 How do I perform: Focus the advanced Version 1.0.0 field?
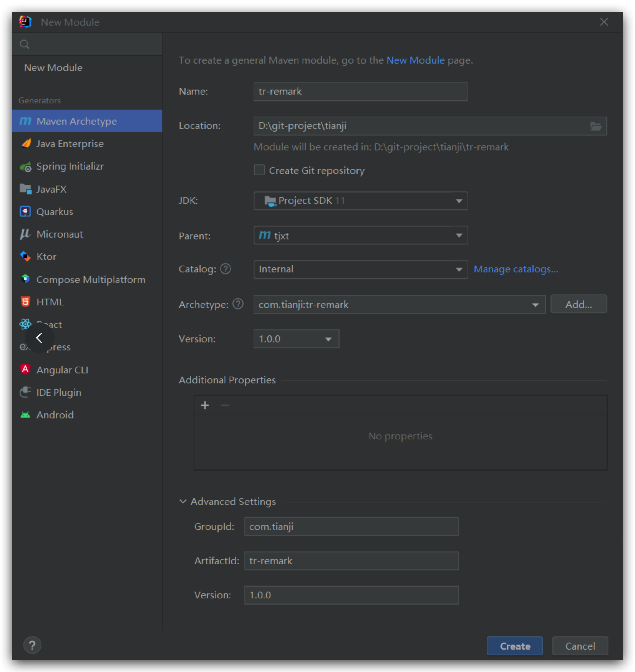point(351,595)
